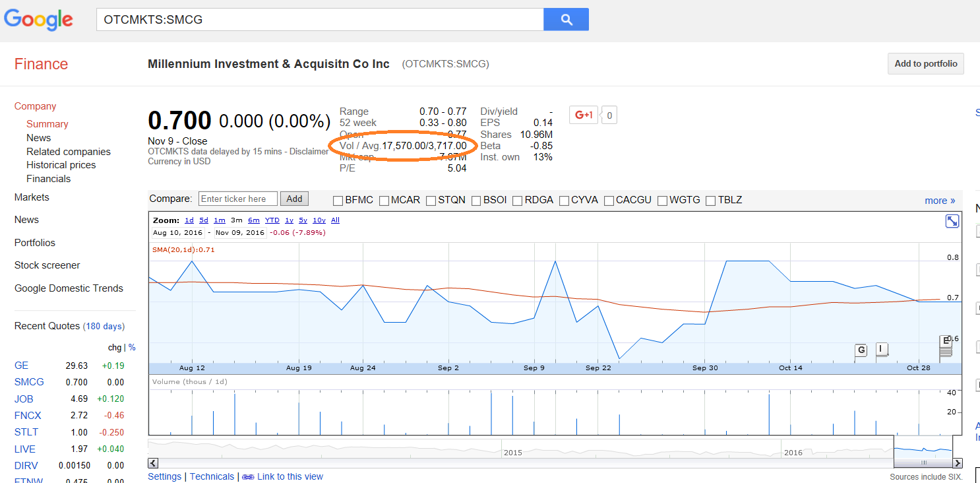
Task: Click the Enter ticker here field
Action: (238, 199)
